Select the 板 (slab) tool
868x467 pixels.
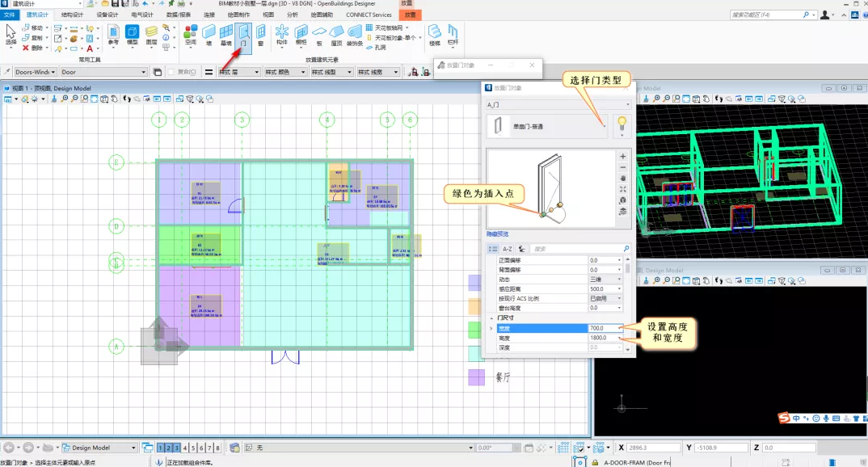click(319, 36)
